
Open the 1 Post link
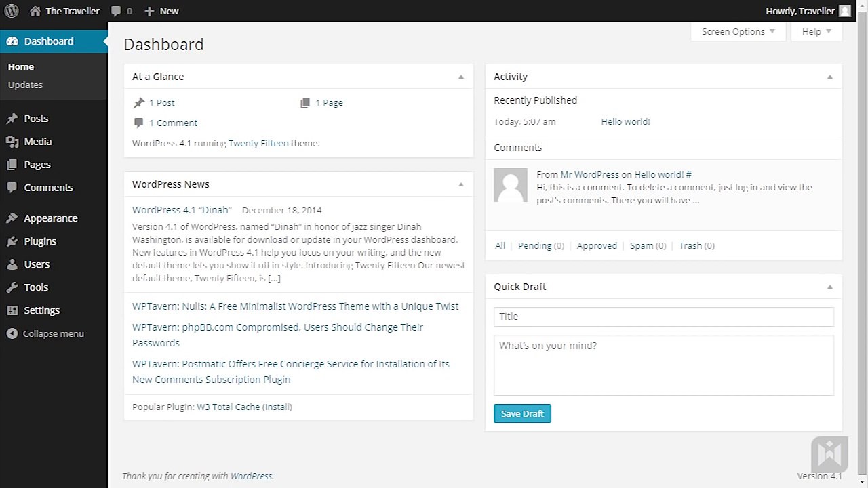162,103
